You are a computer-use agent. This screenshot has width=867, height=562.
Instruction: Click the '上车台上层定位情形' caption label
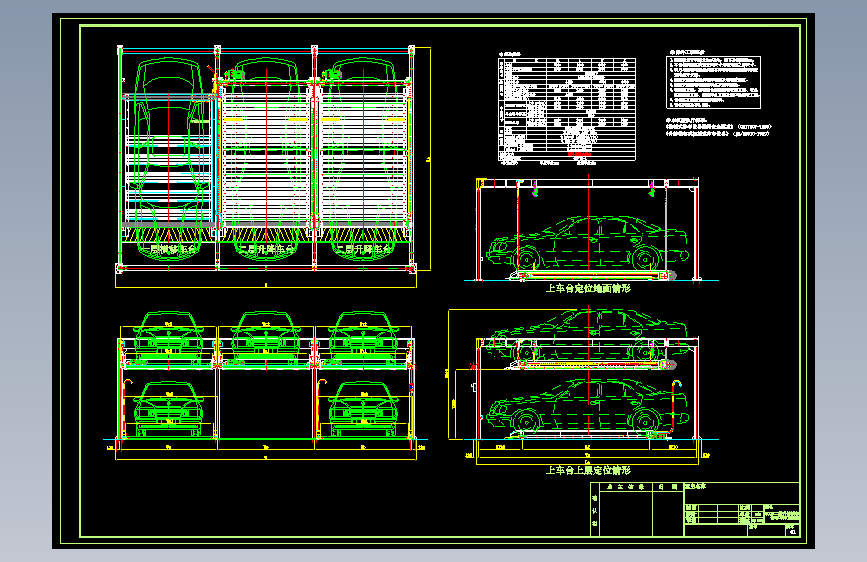588,470
